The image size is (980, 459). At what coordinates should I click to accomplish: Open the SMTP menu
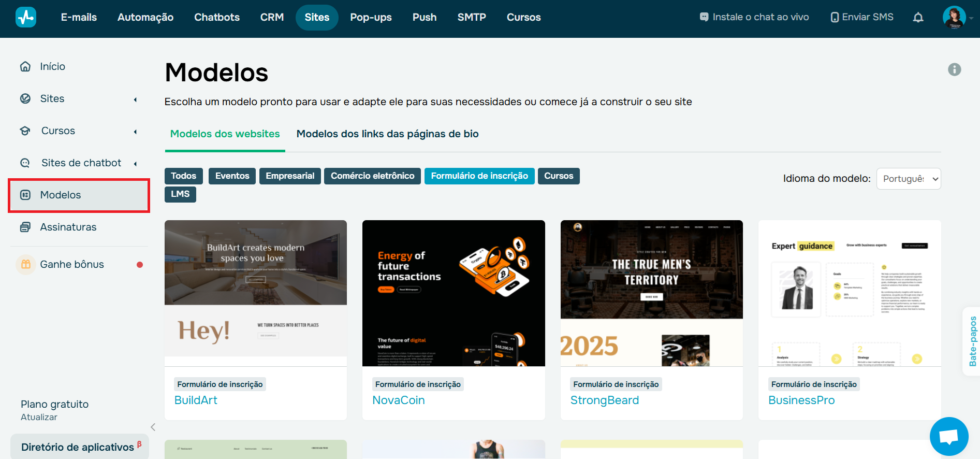472,17
